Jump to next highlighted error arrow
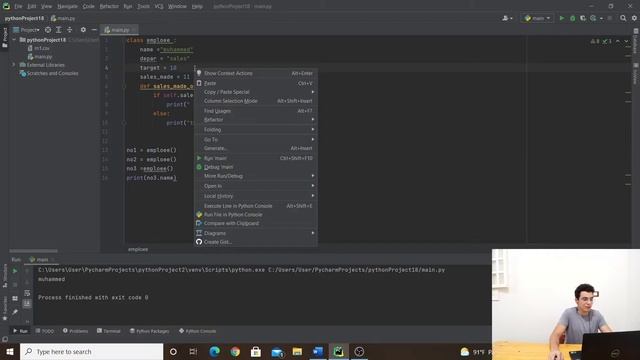This screenshot has height=360, width=640. tap(626, 41)
